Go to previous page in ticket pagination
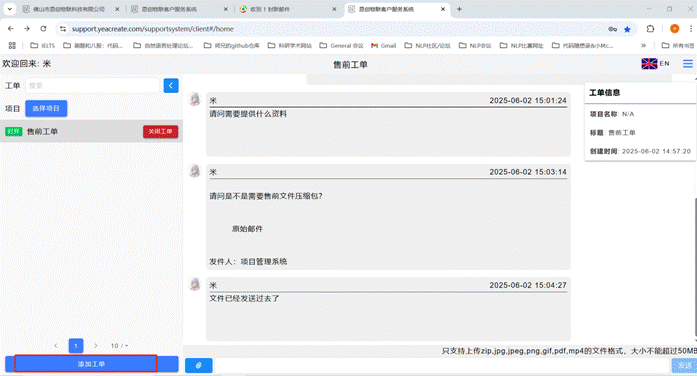 pyautogui.click(x=56, y=345)
